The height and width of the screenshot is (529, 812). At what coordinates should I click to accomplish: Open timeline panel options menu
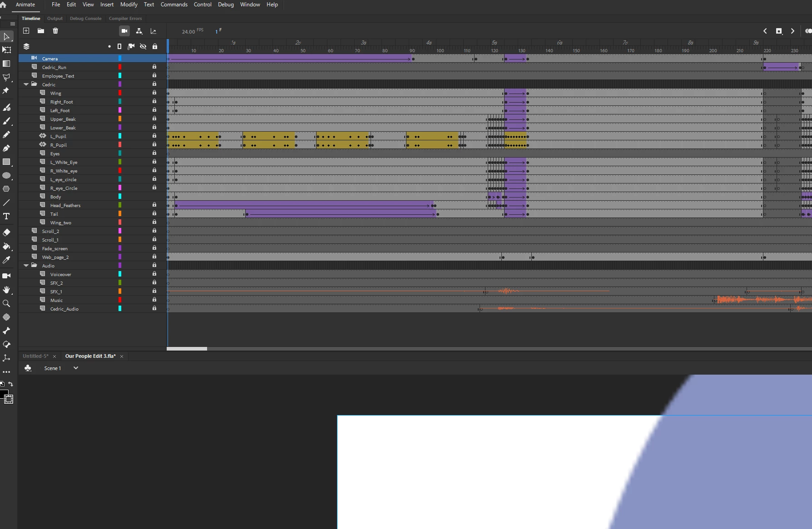tap(13, 24)
